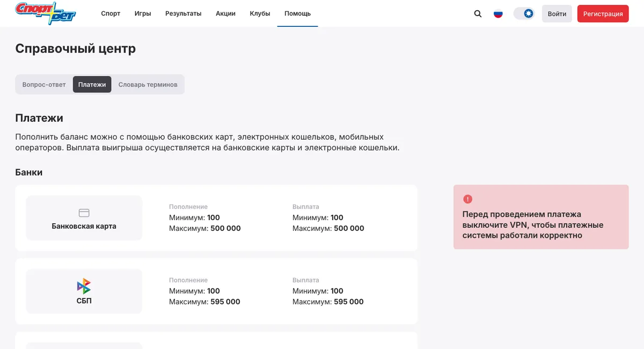Switch to the Вопрос-ответ tab
This screenshot has width=644, height=349.
(44, 84)
